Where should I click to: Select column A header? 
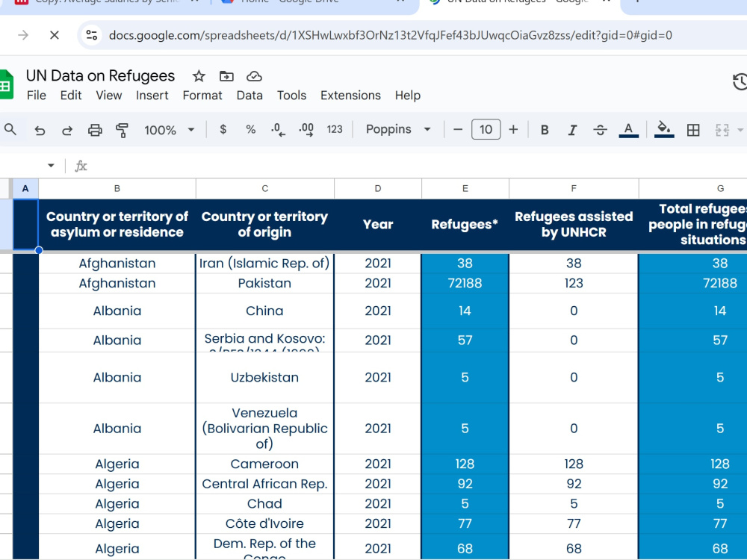coord(25,189)
